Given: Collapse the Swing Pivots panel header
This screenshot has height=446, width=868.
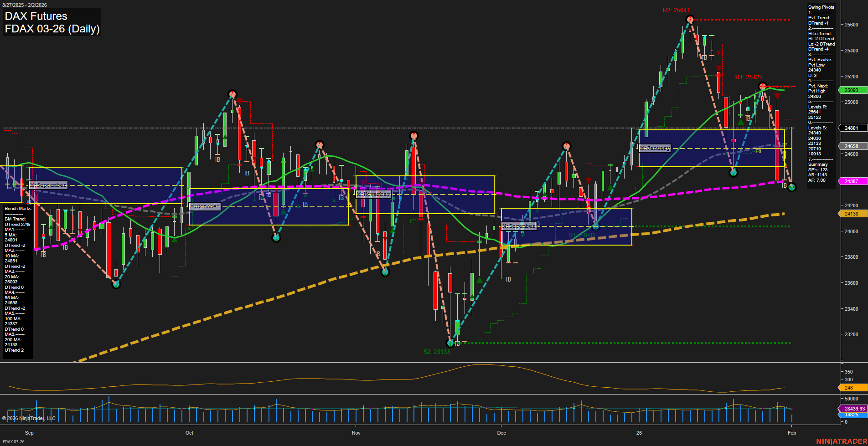Looking at the screenshot, I should coord(821,7).
